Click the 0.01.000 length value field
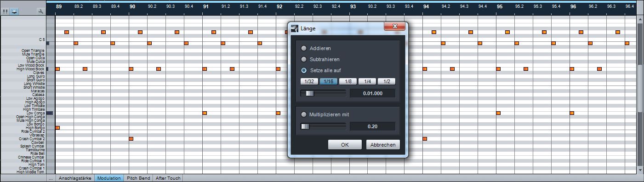This screenshot has width=644, height=182. pyautogui.click(x=373, y=93)
